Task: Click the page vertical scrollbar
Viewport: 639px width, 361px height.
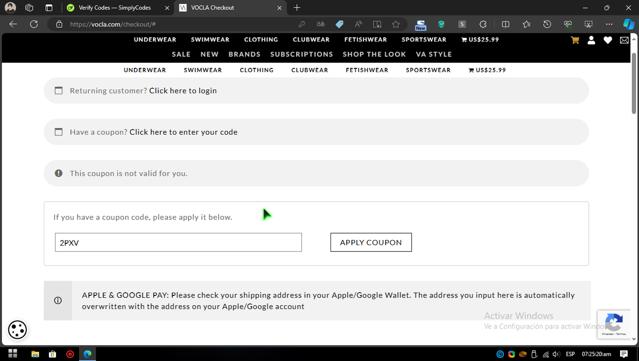Action: click(634, 83)
